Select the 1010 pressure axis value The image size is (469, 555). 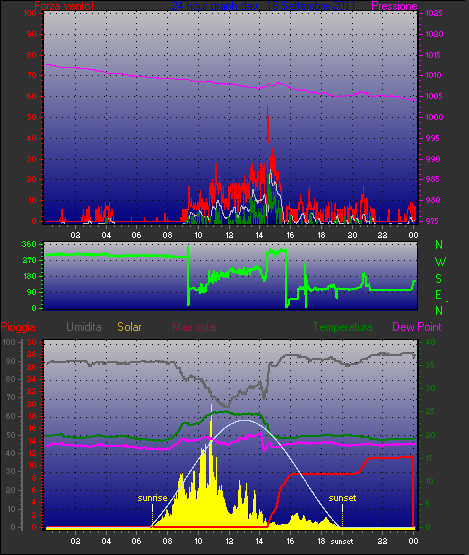[434, 75]
